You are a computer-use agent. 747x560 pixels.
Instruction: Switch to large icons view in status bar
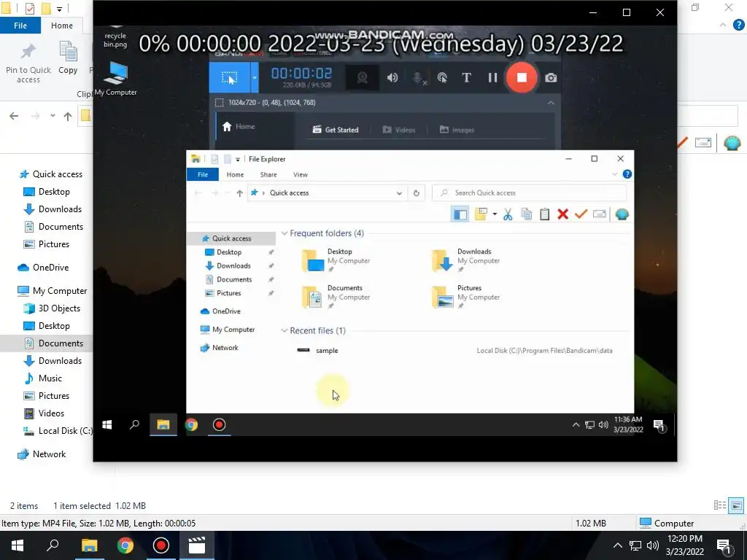click(737, 505)
